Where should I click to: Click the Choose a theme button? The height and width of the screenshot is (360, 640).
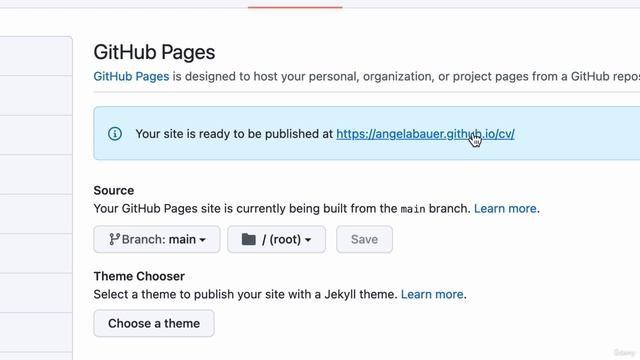[154, 323]
